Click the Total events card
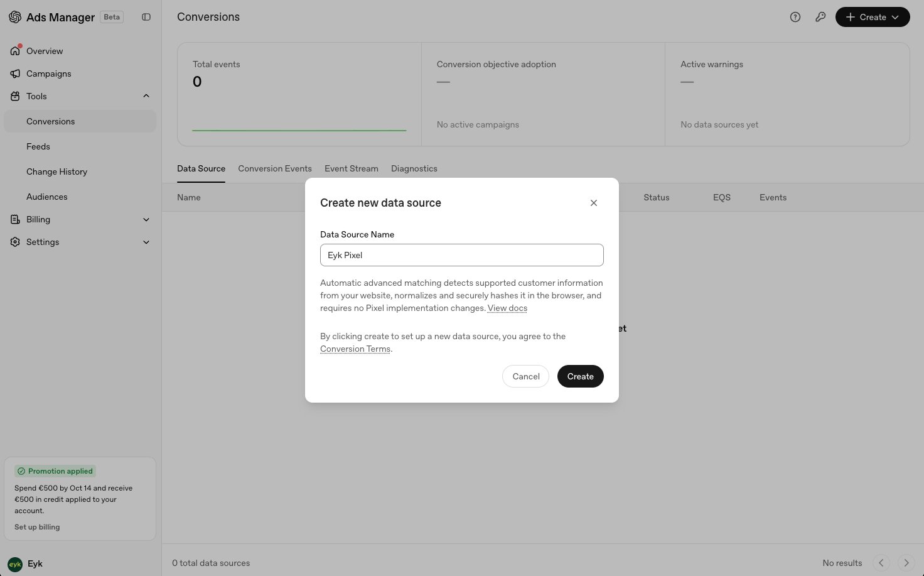The height and width of the screenshot is (576, 924). (299, 94)
